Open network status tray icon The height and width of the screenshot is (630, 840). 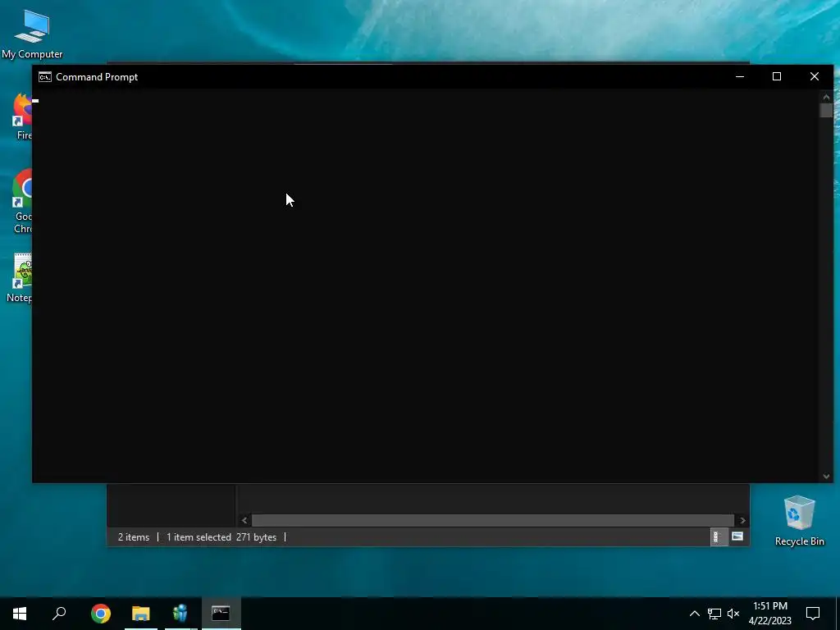(x=714, y=614)
